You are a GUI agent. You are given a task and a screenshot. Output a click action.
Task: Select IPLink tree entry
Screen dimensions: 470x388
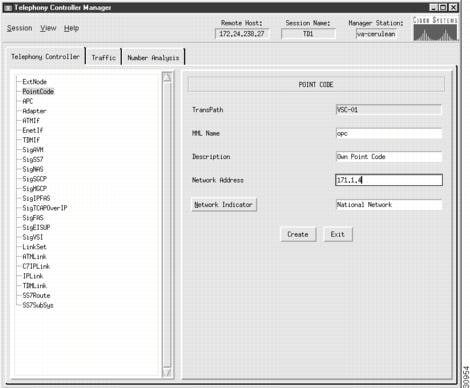pos(33,276)
